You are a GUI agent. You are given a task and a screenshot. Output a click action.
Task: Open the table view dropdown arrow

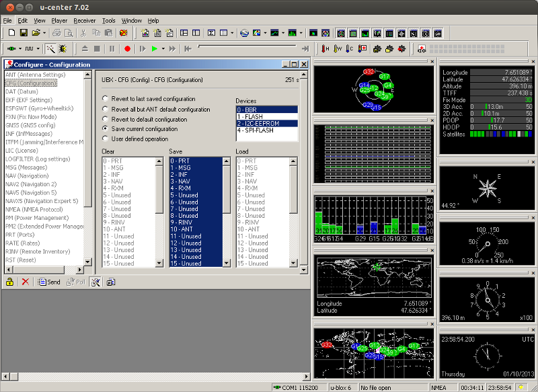(x=232, y=33)
